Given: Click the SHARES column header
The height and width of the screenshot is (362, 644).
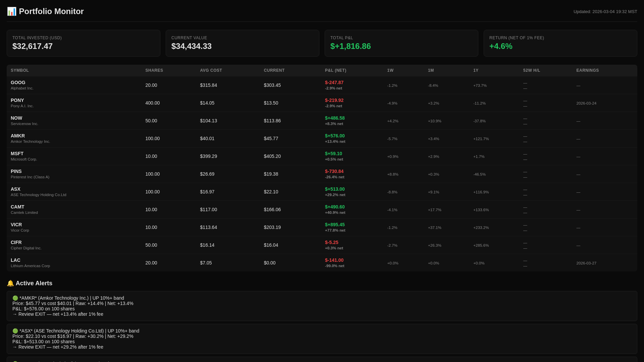Looking at the screenshot, I should 154,70.
